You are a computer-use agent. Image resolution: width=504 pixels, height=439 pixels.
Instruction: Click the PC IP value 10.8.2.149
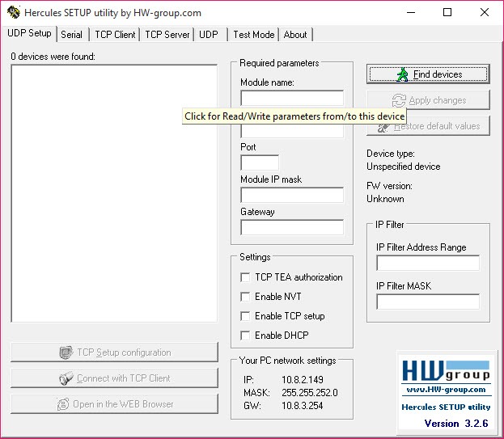click(x=303, y=380)
